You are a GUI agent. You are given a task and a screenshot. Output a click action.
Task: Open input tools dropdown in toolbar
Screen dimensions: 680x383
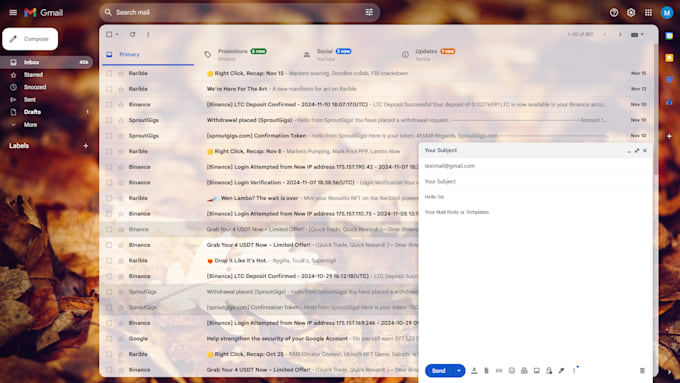coord(637,34)
